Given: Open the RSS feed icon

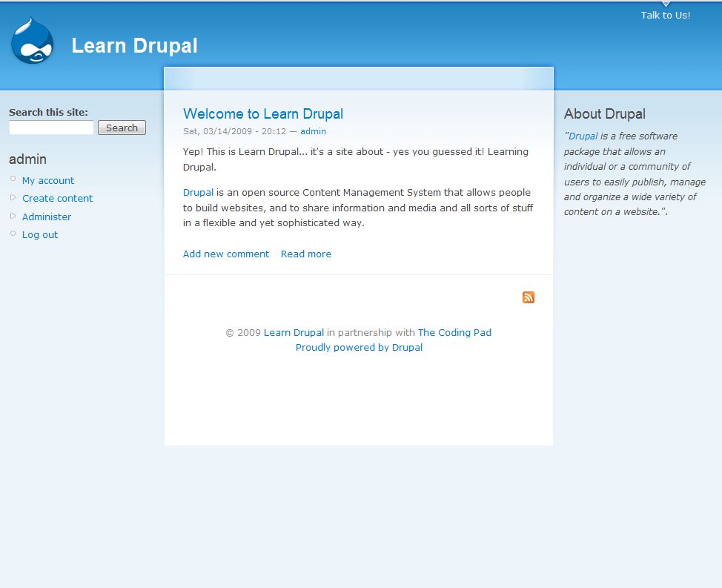Looking at the screenshot, I should tap(528, 297).
